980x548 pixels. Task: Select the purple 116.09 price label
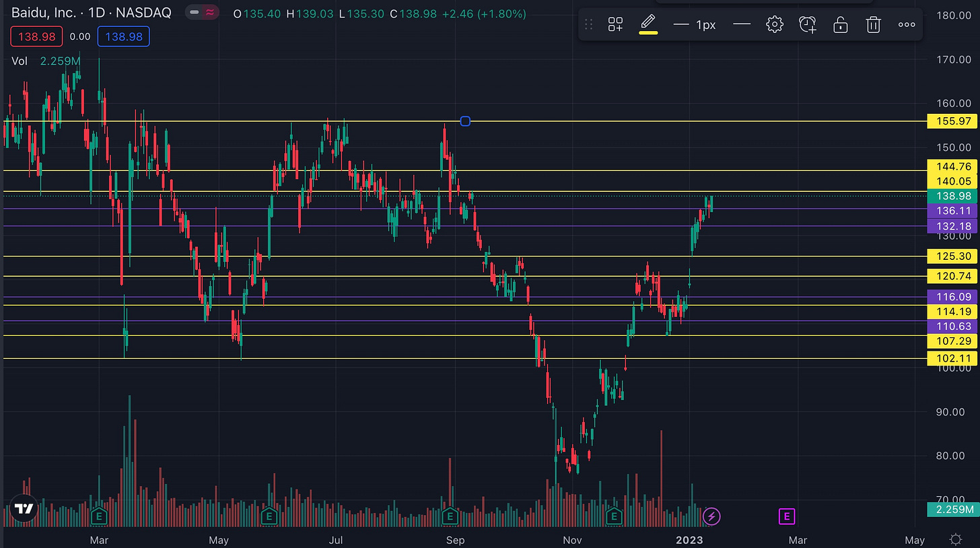[952, 297]
